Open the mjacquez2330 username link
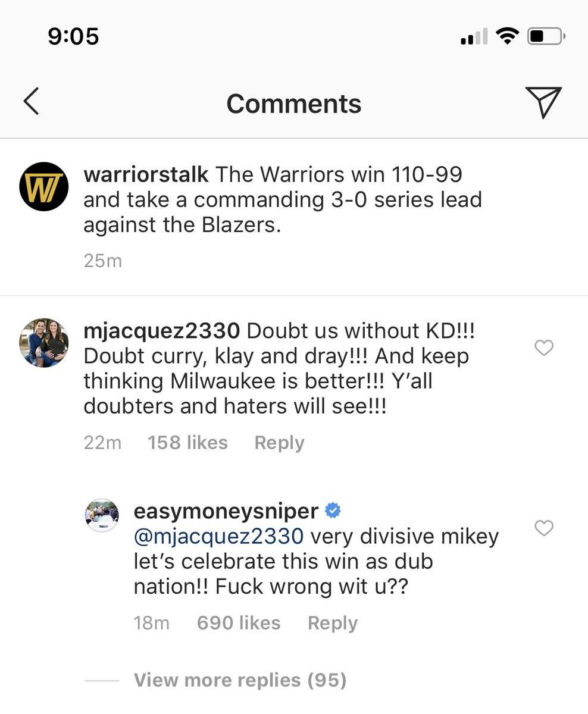The width and height of the screenshot is (588, 714). [x=161, y=331]
